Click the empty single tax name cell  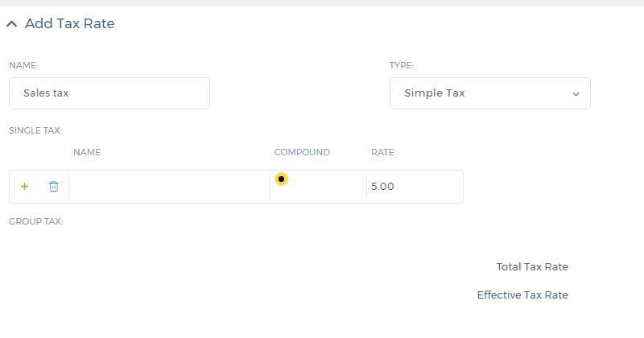coord(169,187)
